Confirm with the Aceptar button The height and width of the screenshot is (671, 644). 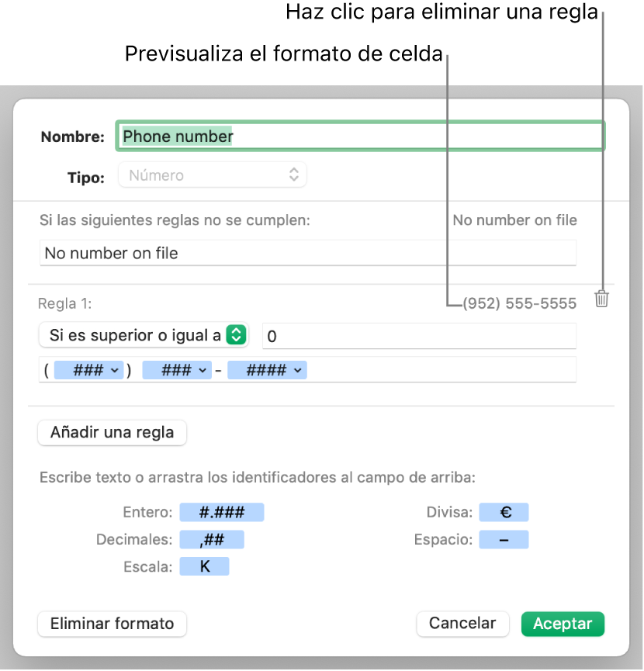click(x=563, y=623)
